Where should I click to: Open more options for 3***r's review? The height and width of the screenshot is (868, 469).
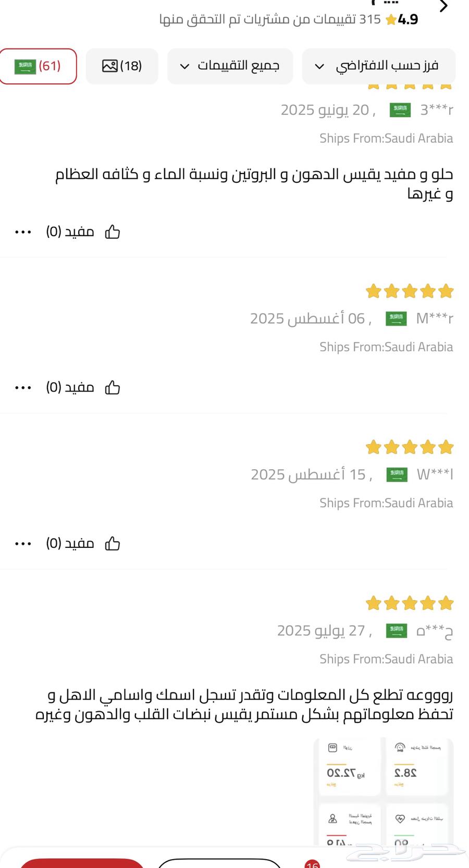[23, 232]
